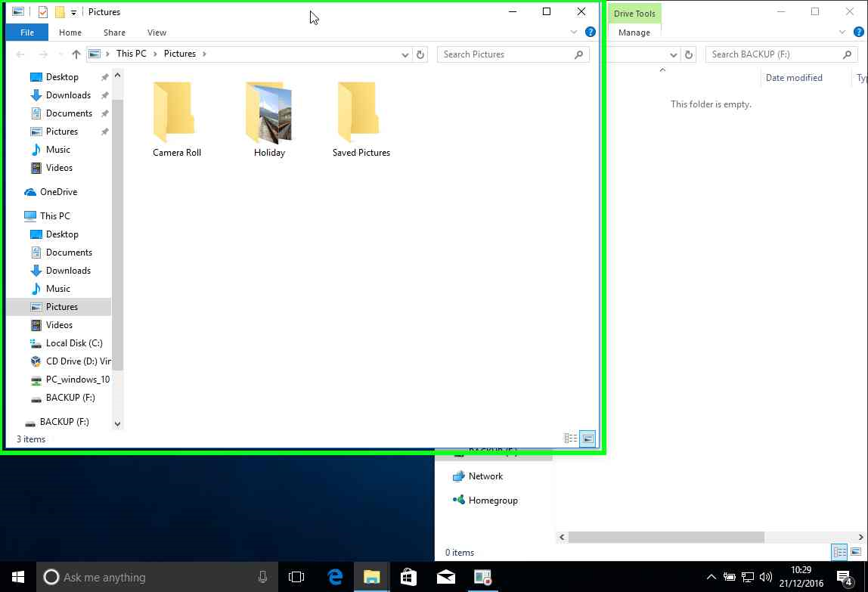The width and height of the screenshot is (868, 592).
Task: Open Help in the BACKUP (F:) window
Action: (859, 32)
